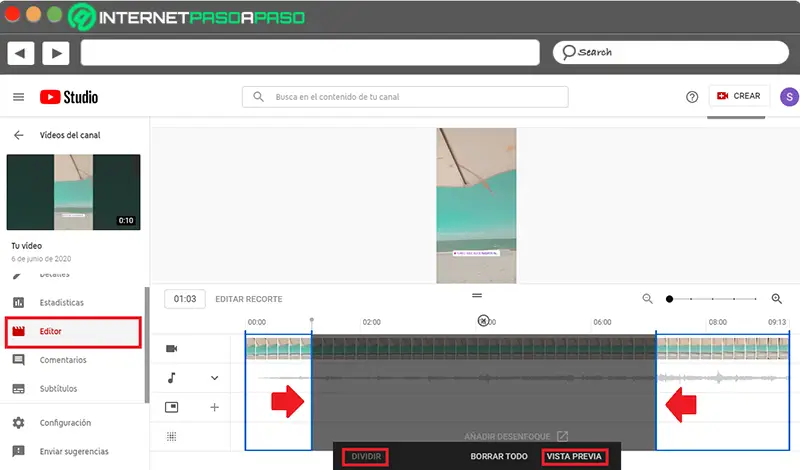
Task: Click the CREAR button
Action: coord(739,96)
